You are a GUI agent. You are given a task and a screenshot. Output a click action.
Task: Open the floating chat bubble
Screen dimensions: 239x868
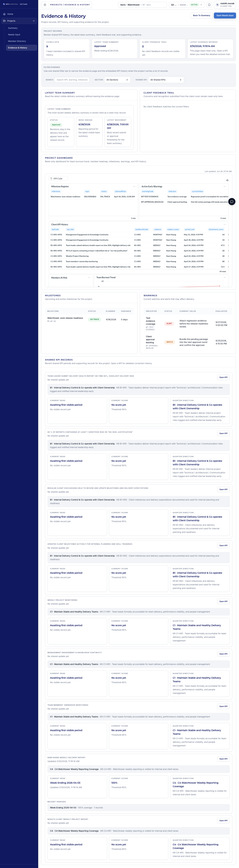[x=232, y=202]
